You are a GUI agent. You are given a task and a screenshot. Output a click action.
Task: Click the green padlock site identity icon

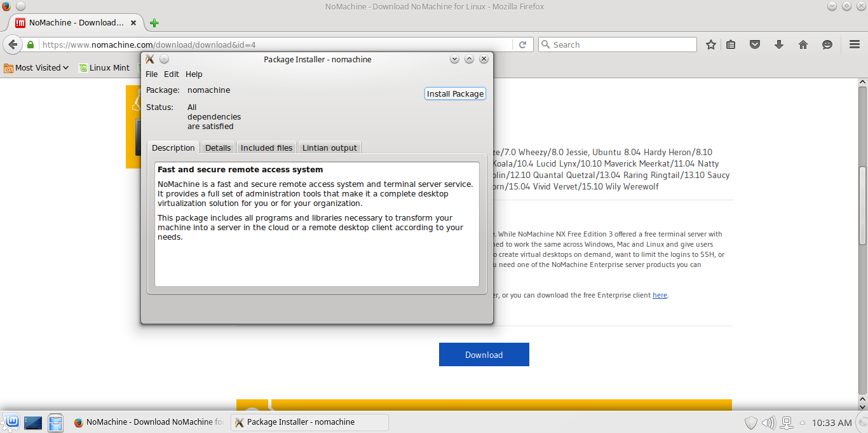click(30, 45)
